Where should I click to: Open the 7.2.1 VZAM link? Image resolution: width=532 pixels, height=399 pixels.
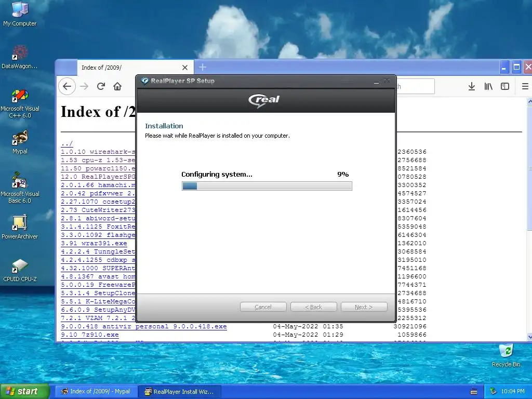[x=98, y=318]
